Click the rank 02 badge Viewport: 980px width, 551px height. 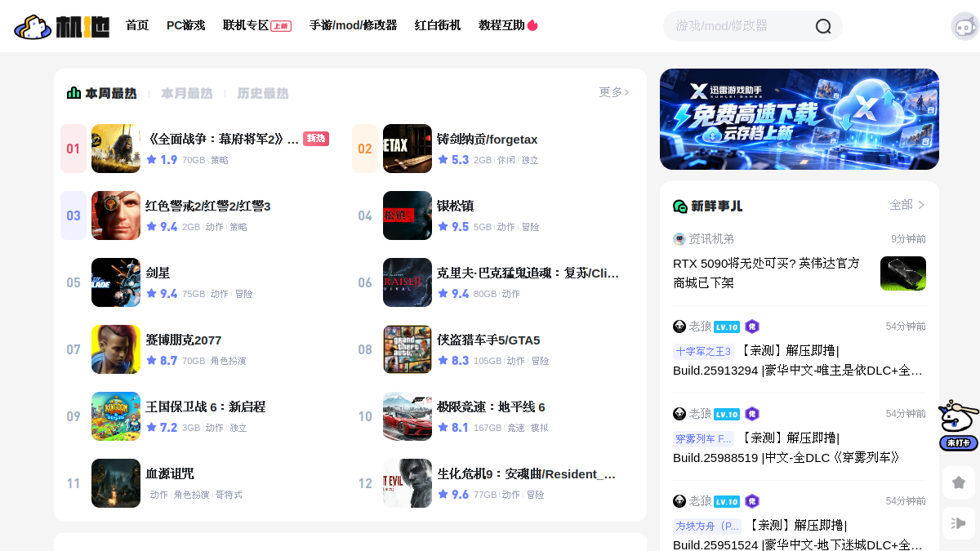point(365,149)
